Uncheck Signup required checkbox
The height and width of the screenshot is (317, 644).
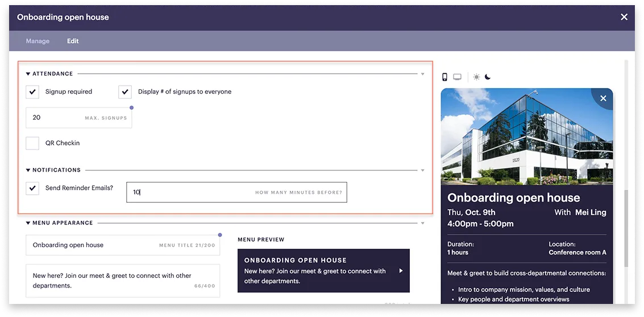click(x=32, y=92)
